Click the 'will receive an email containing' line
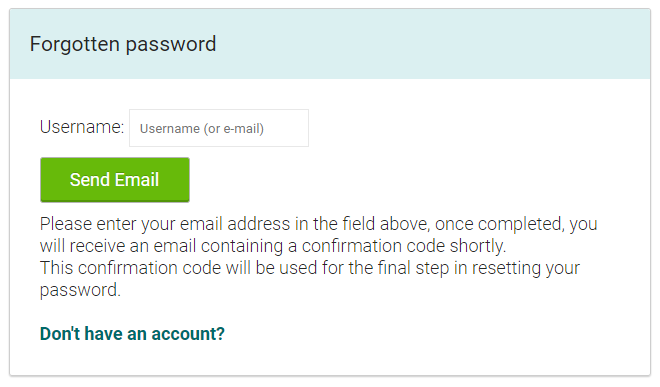The width and height of the screenshot is (660, 387). (x=161, y=246)
